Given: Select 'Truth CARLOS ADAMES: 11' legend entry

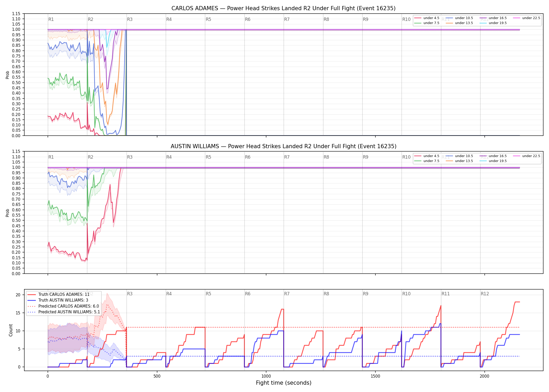Looking at the screenshot, I should point(59,295).
